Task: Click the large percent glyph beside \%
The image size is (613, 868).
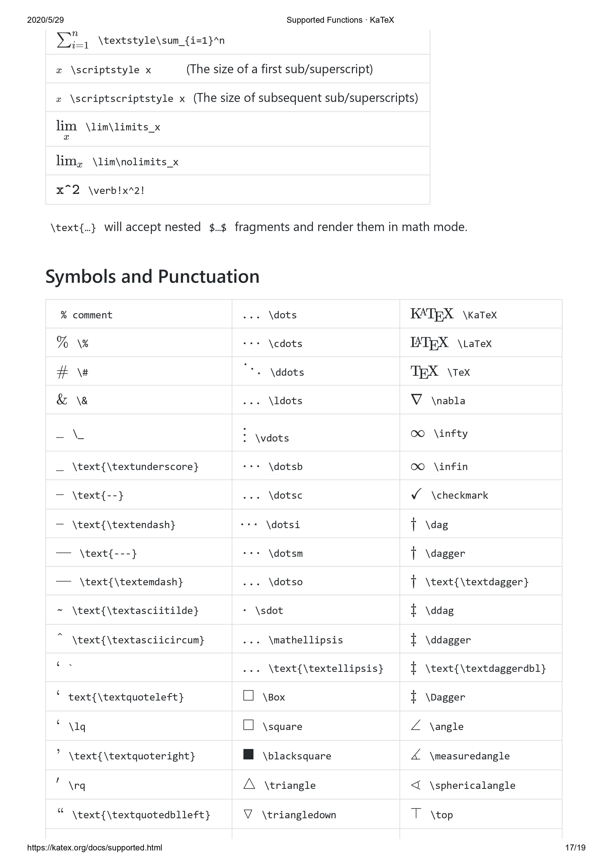Action: 62,342
